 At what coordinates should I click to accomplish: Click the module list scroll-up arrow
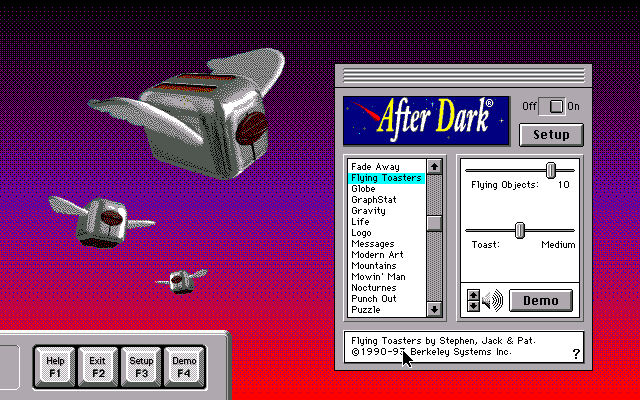point(434,167)
